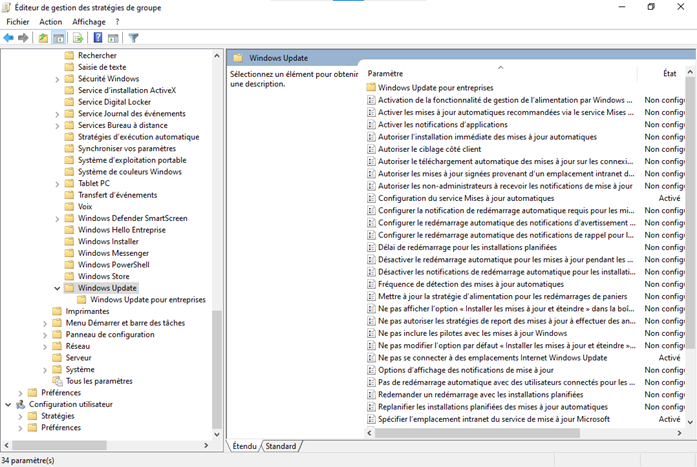Click the Configuration utilisateur user icon
Screen dimensions: 697x467
tap(20, 404)
